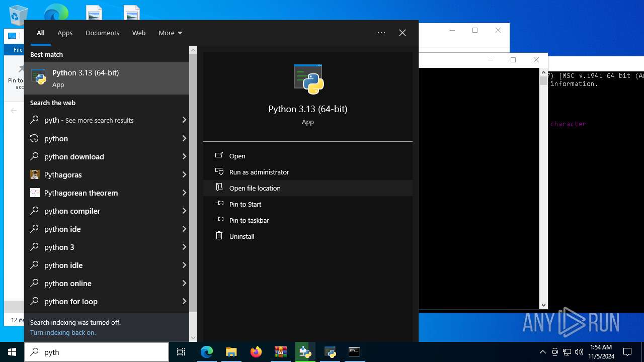Expand arrow next to python online
Viewport: 644px width, 362px height.
coord(184,283)
